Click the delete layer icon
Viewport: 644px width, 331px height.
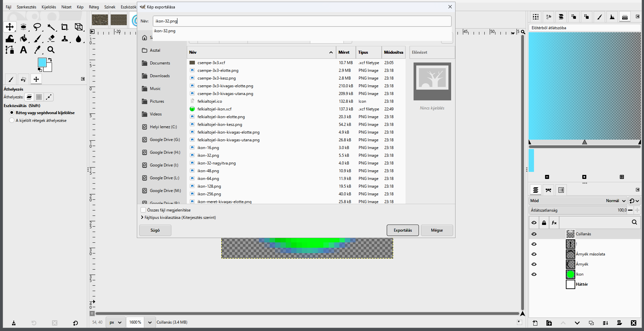coord(633,323)
